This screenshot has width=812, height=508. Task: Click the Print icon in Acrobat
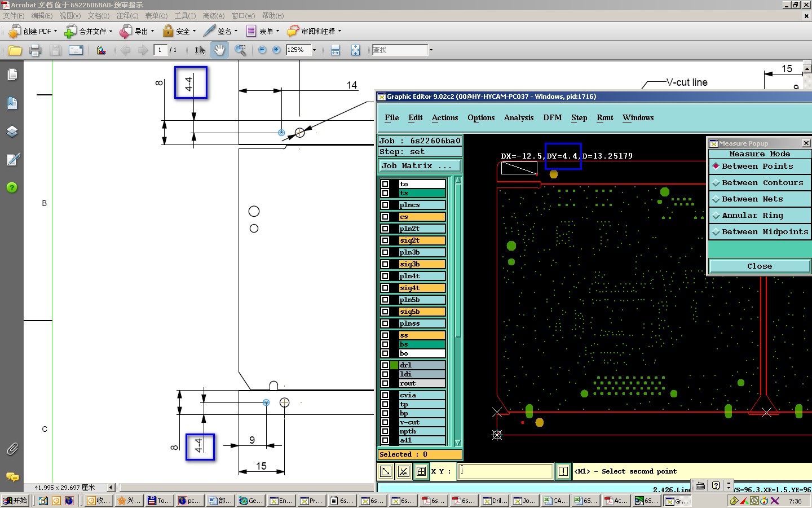tap(35, 50)
